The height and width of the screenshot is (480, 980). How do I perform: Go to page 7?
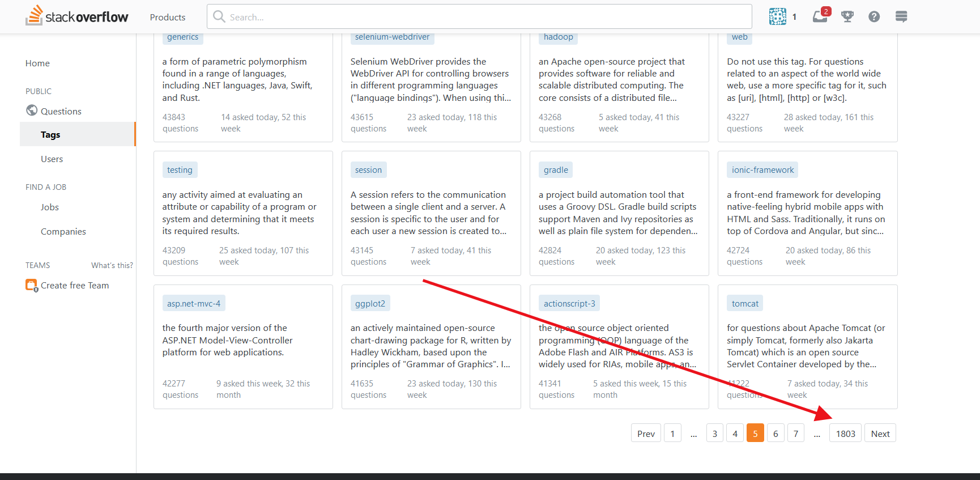tap(796, 434)
